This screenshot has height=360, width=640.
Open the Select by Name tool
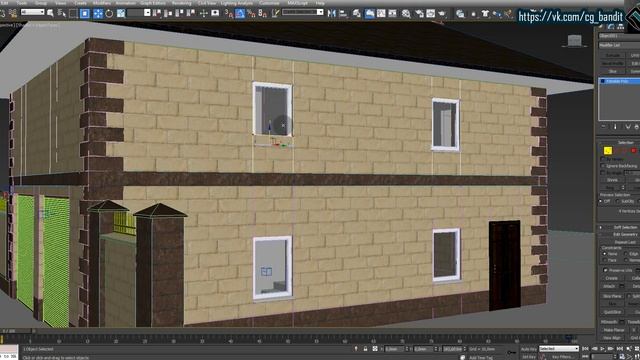[62, 13]
